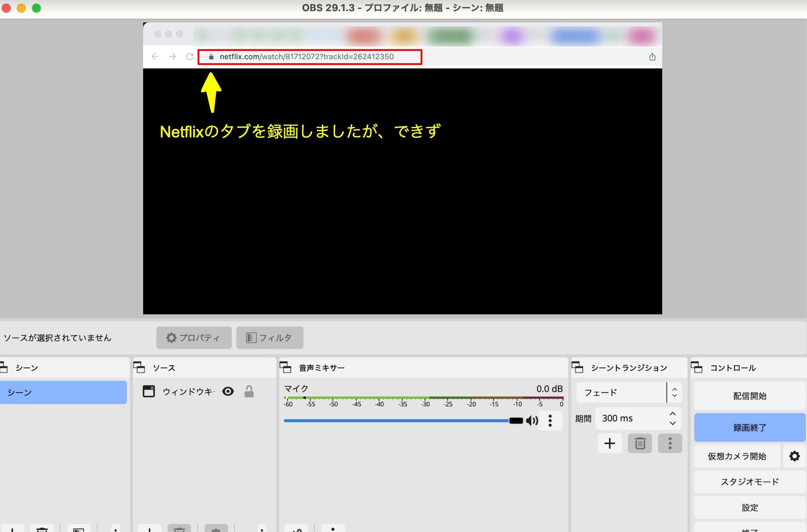Pop out コントロール dock panel icon
807x532 pixels.
click(697, 367)
